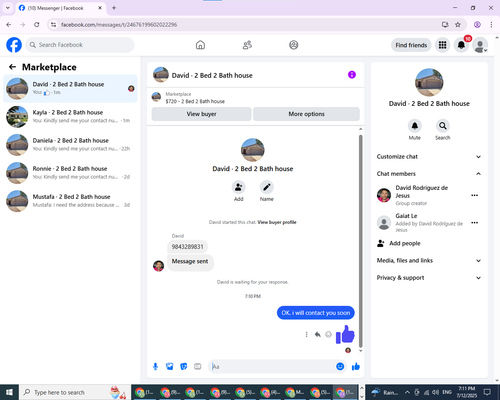This screenshot has height=400, width=500.
Task: Click the OK i will contact you soon message
Action: click(316, 313)
